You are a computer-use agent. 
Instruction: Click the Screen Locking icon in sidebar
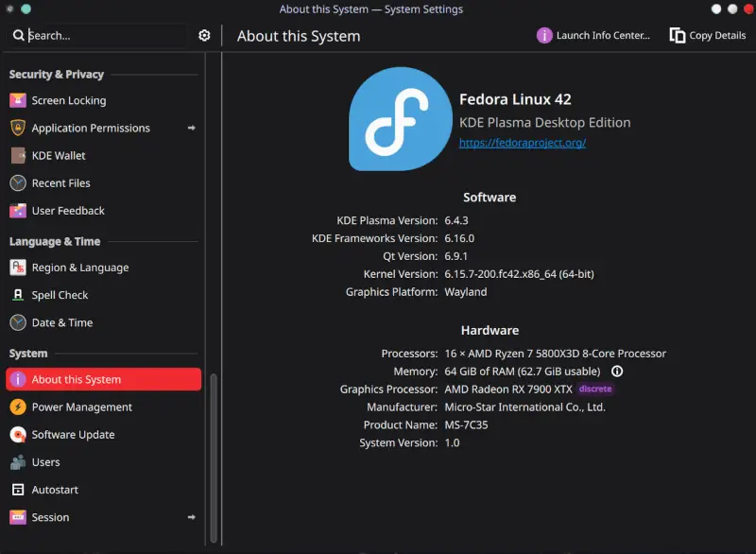tap(18, 100)
